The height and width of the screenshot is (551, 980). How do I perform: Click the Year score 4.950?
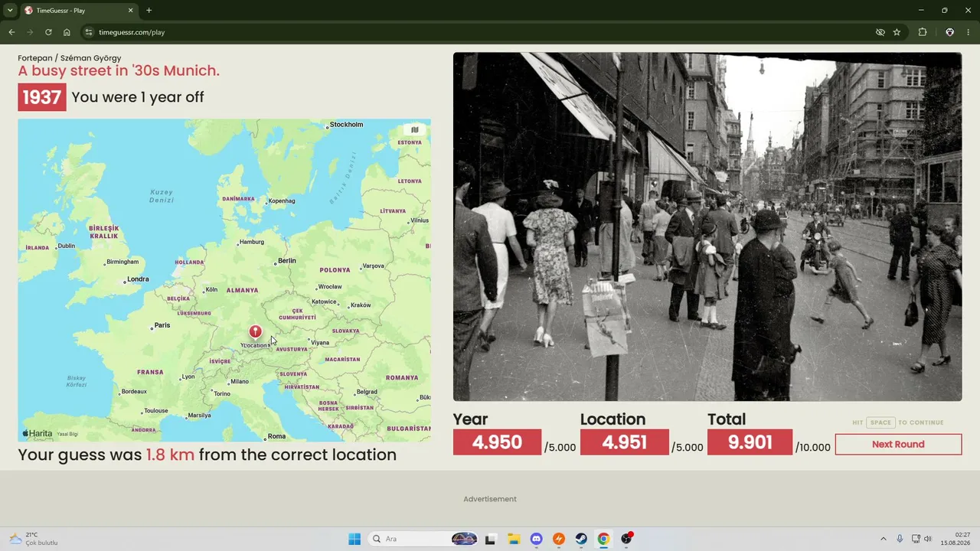(497, 442)
